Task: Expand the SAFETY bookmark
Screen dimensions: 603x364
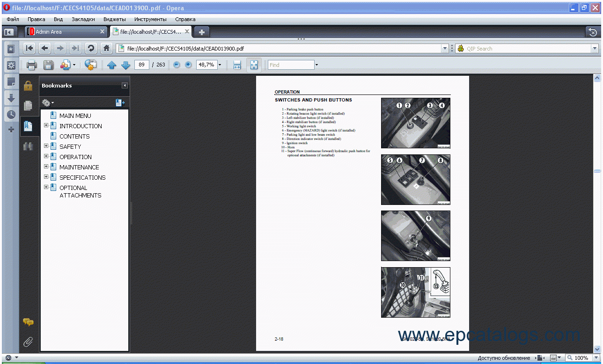Action: (46, 146)
